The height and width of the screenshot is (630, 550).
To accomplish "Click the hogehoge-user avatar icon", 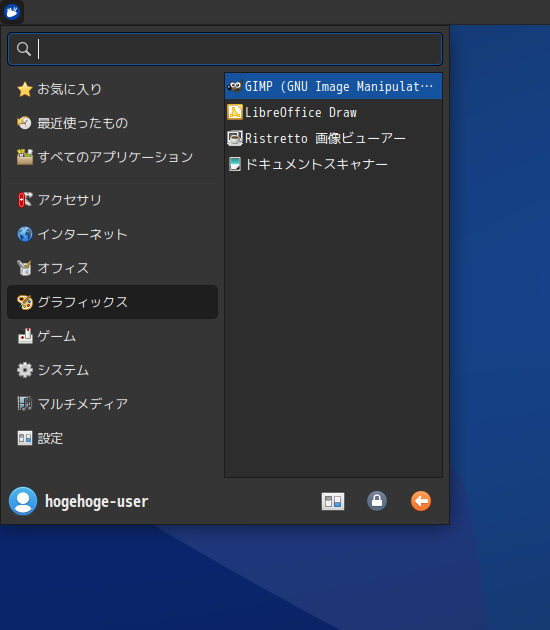I will (23, 501).
